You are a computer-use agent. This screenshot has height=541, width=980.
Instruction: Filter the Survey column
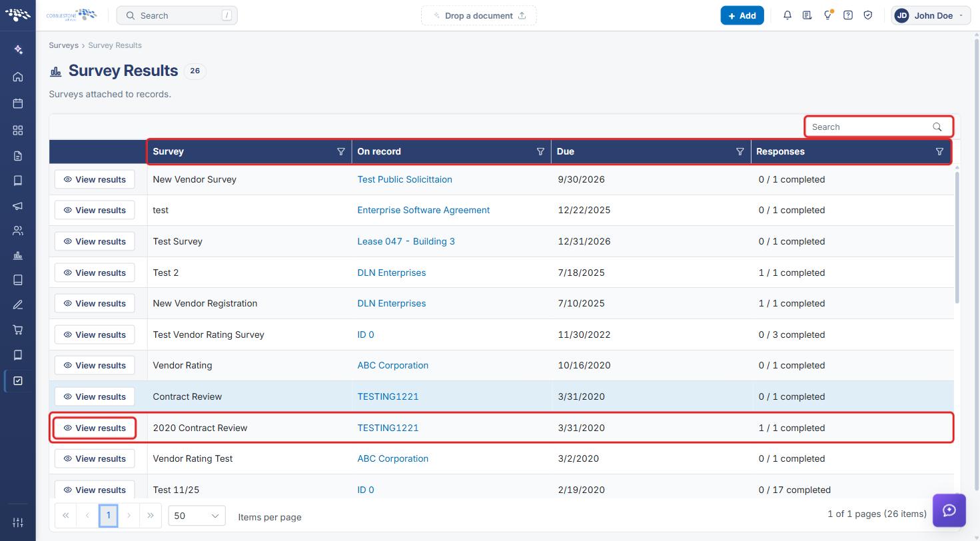pos(341,152)
